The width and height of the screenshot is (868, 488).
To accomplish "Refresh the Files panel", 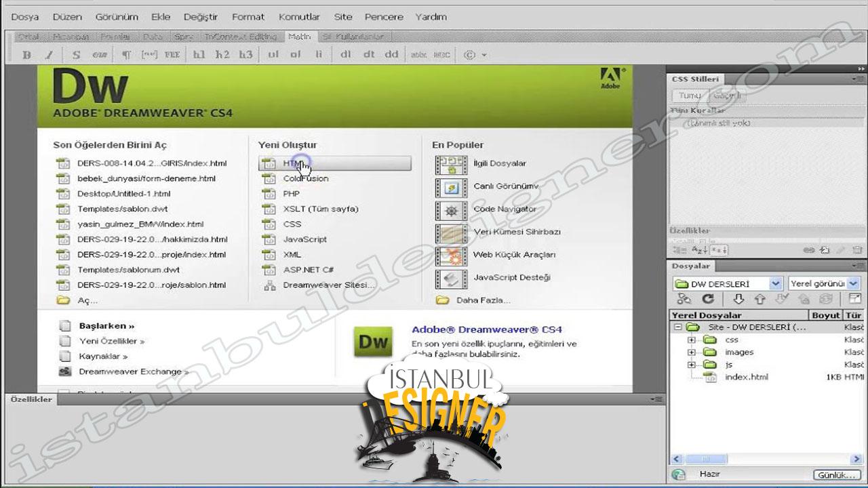I will click(x=708, y=299).
